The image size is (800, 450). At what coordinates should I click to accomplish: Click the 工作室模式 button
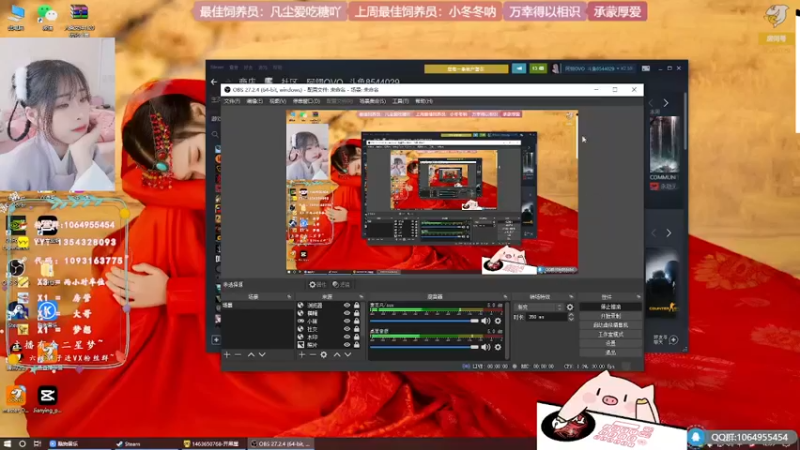pos(610,335)
